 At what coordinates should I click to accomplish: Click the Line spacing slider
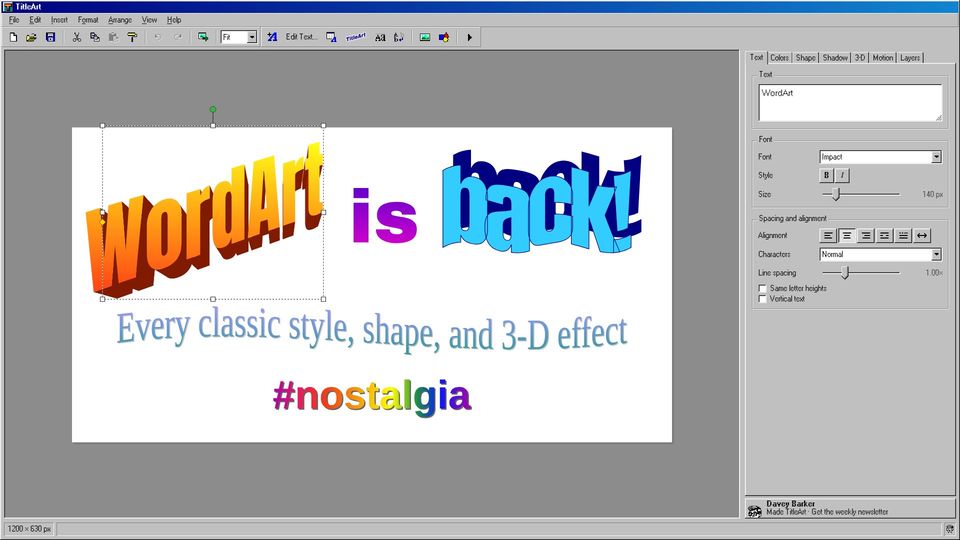861,272
